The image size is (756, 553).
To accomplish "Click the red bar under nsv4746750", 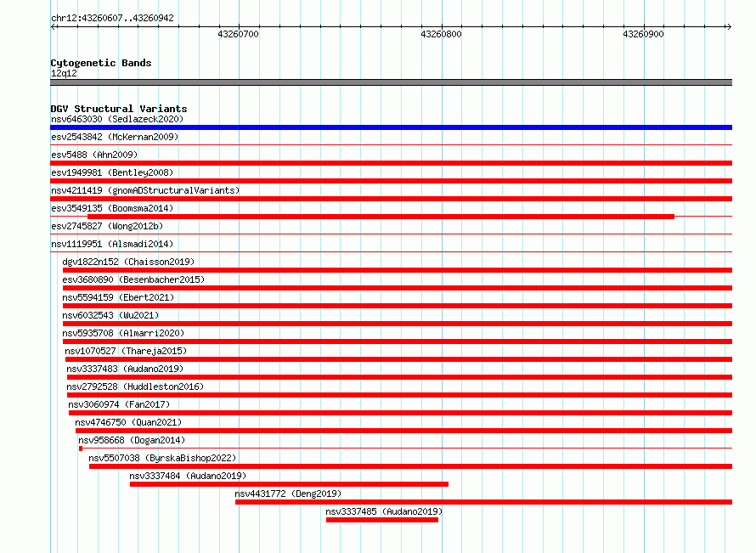I will (x=403, y=431).
